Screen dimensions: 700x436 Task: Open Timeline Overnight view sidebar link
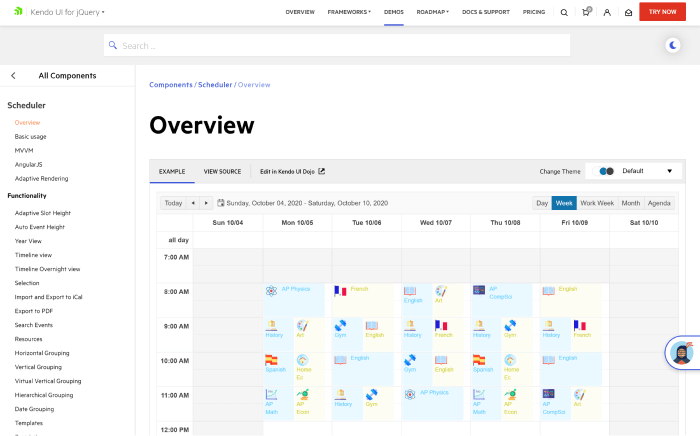[x=47, y=269]
